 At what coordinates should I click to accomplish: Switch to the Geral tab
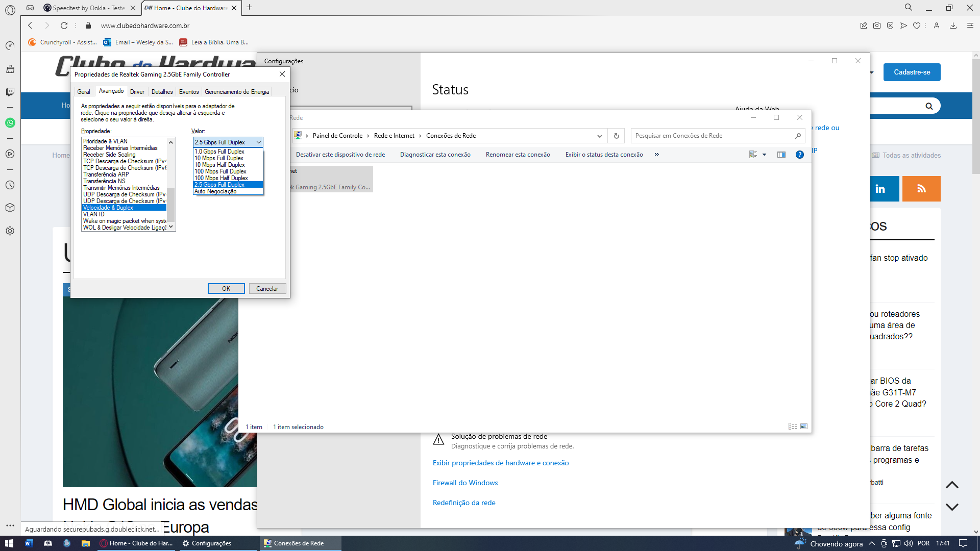tap(84, 92)
